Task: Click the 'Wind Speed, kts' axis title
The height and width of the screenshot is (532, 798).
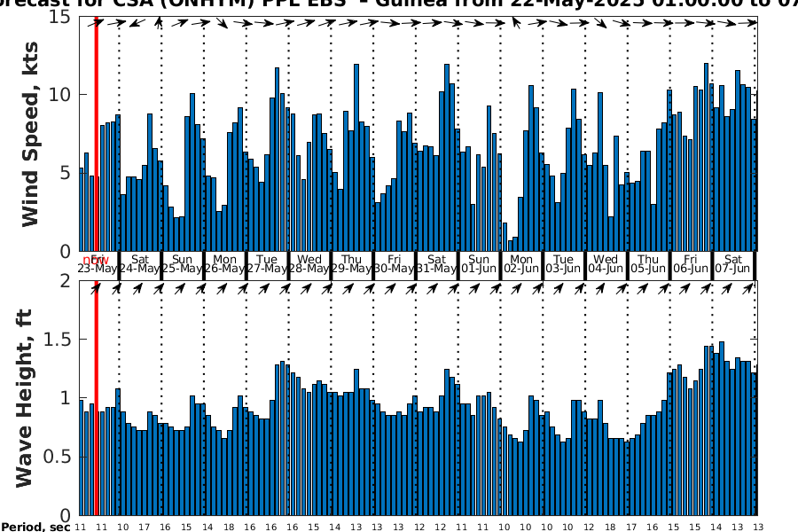Action: (30, 135)
